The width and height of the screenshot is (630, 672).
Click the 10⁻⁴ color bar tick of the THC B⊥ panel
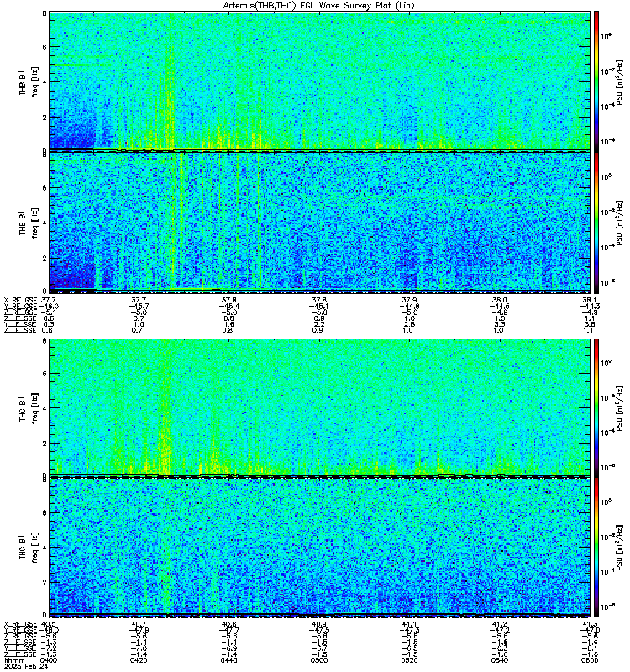tap(606, 433)
